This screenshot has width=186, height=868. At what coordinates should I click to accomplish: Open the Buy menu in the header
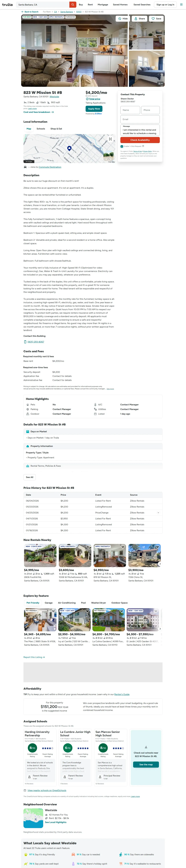click(x=81, y=5)
